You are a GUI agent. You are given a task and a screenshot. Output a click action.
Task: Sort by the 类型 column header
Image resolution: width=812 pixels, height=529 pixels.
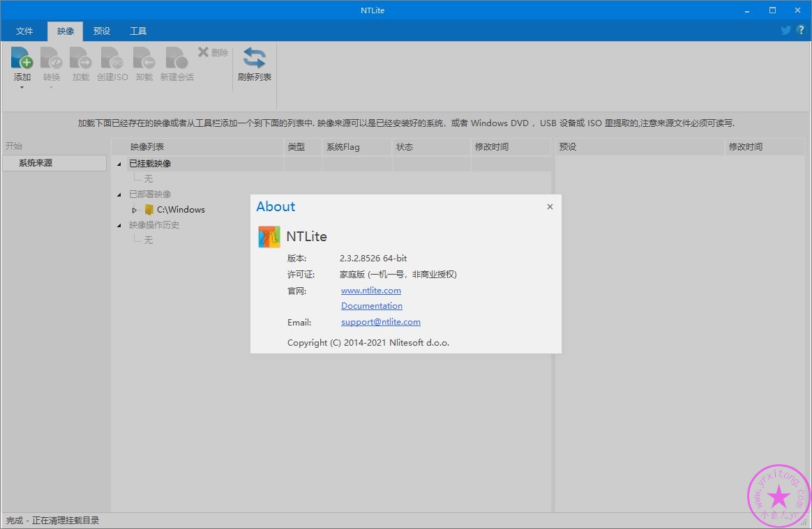coord(303,147)
